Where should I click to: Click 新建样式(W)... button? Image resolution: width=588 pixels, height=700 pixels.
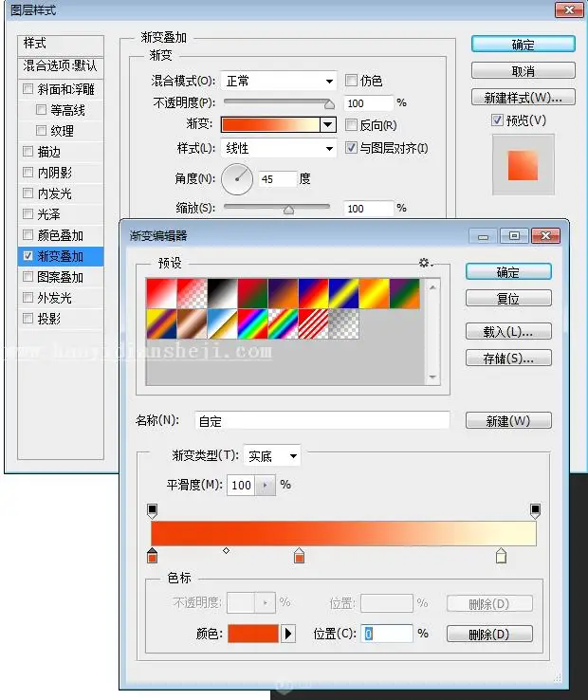(524, 98)
